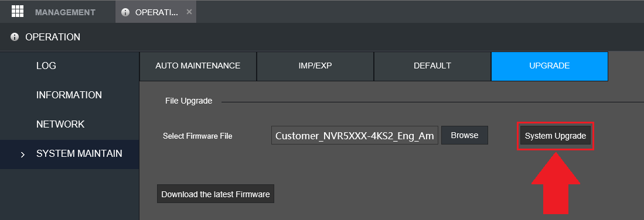This screenshot has width=644, height=220.
Task: Select the OPERATI... tab label
Action: [x=156, y=12]
